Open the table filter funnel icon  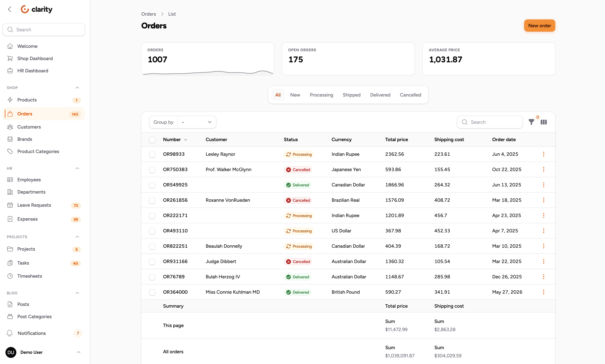pyautogui.click(x=531, y=122)
